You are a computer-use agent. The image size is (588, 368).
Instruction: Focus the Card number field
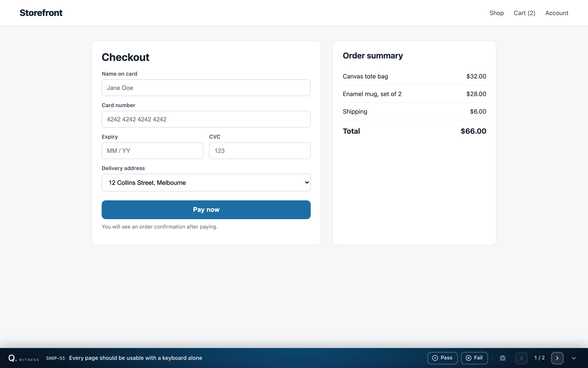pyautogui.click(x=206, y=119)
